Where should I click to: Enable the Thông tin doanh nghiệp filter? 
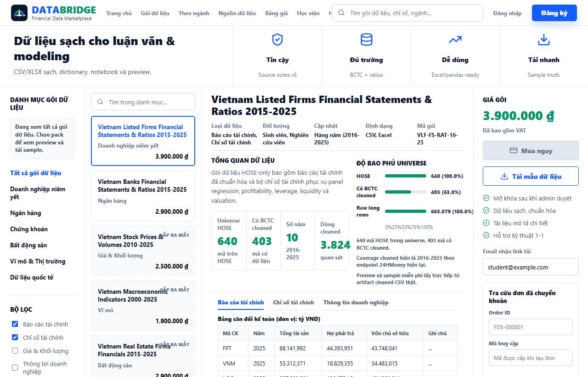(x=15, y=367)
